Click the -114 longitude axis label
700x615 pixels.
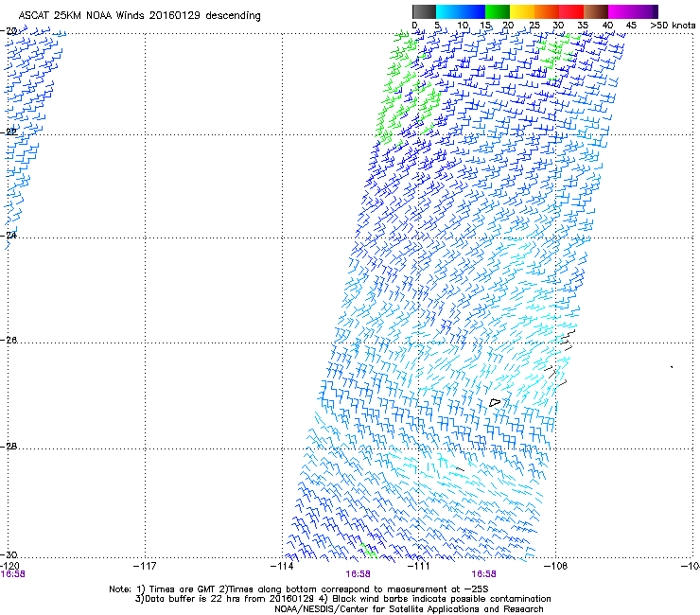click(282, 566)
